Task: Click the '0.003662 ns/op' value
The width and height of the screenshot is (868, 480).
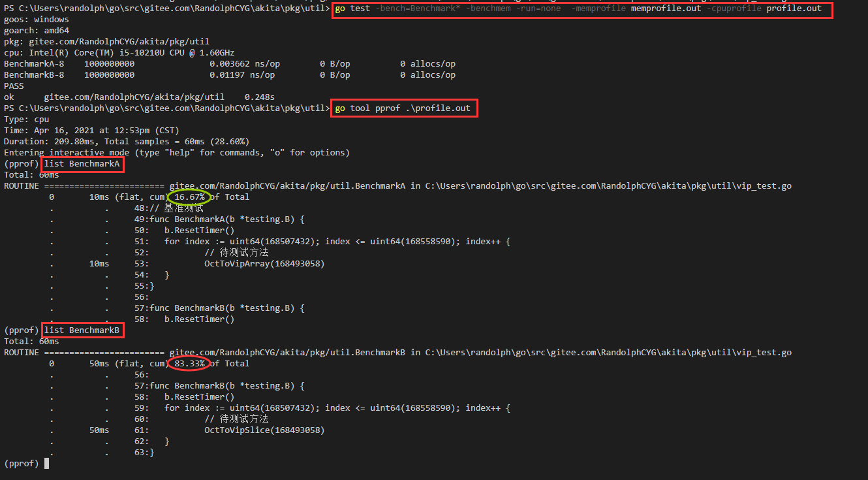Action: pyautogui.click(x=245, y=64)
